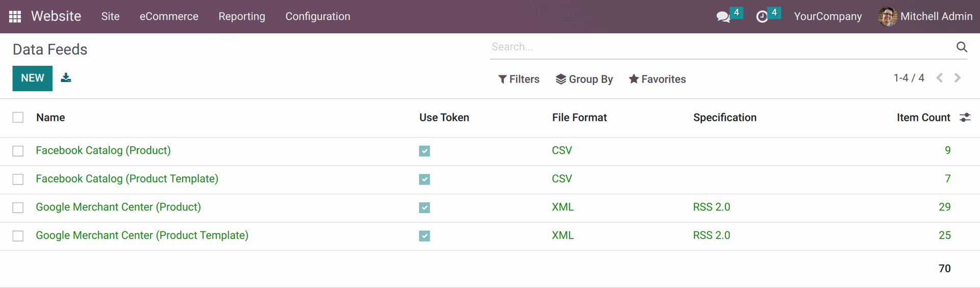Open the Reporting menu
This screenshot has height=288, width=980.
(242, 16)
